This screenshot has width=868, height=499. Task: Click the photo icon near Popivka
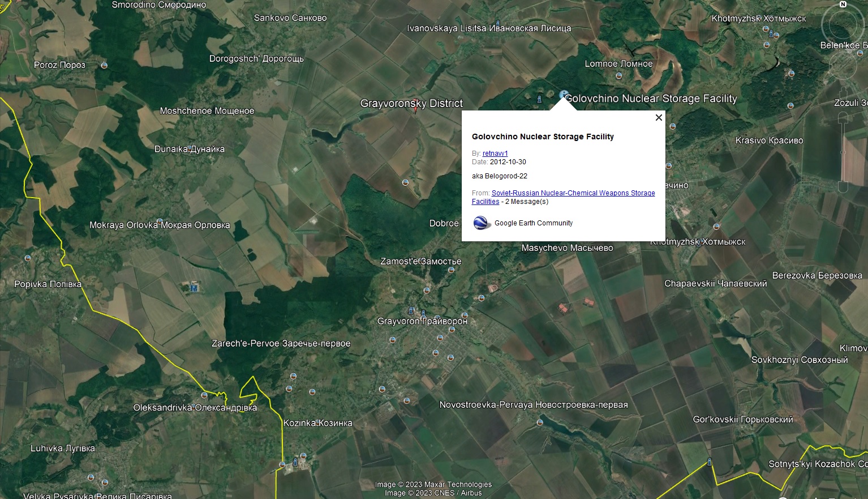(28, 258)
